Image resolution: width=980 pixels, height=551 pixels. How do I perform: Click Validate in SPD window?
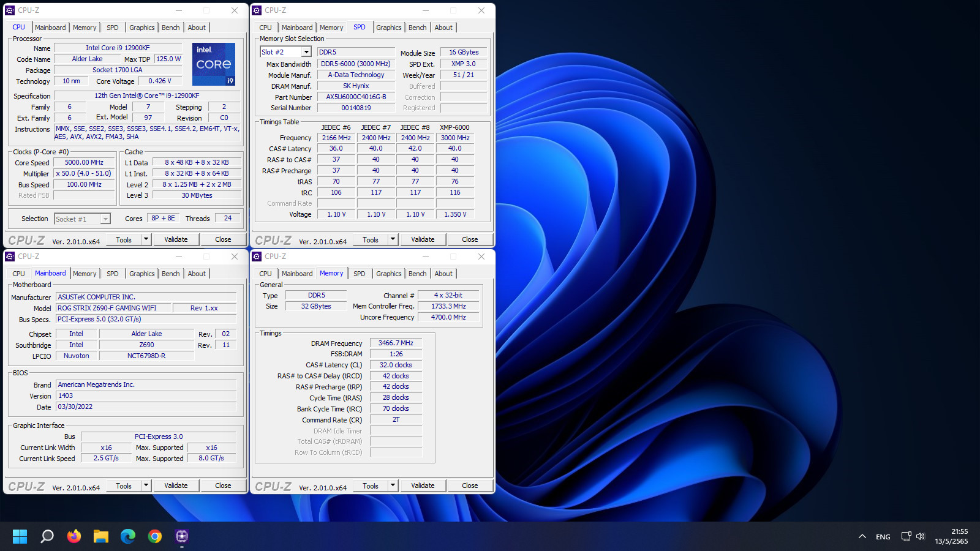point(423,239)
